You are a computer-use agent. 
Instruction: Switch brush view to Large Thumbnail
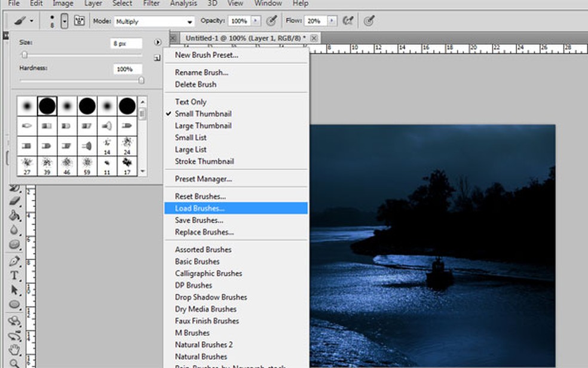(203, 125)
